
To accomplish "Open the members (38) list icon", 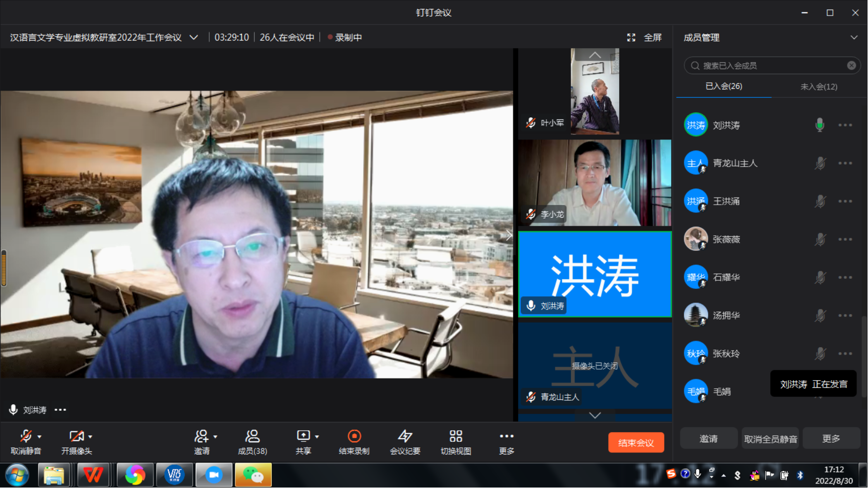I will click(252, 436).
